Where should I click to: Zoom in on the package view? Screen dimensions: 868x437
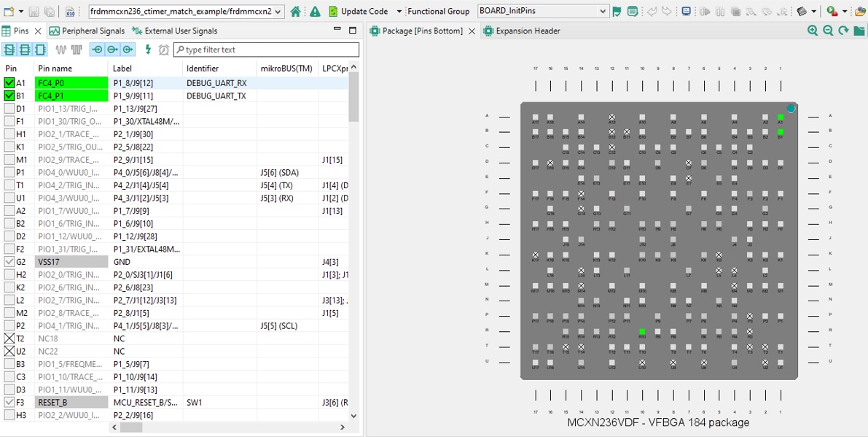pos(813,31)
